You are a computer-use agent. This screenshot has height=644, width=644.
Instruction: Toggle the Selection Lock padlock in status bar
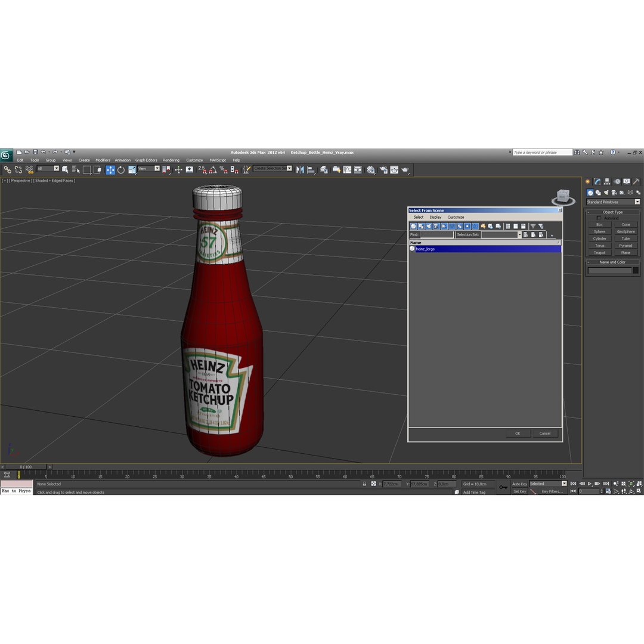click(x=364, y=484)
